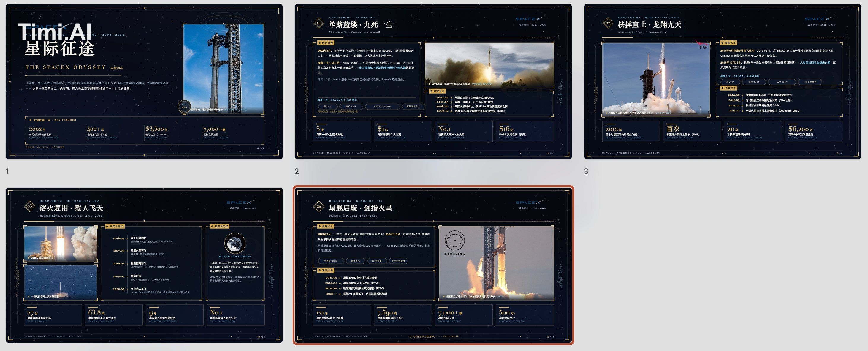The height and width of the screenshot is (351, 868).
Task: Click the No.1 stat card on slide 4
Action: (x=235, y=314)
